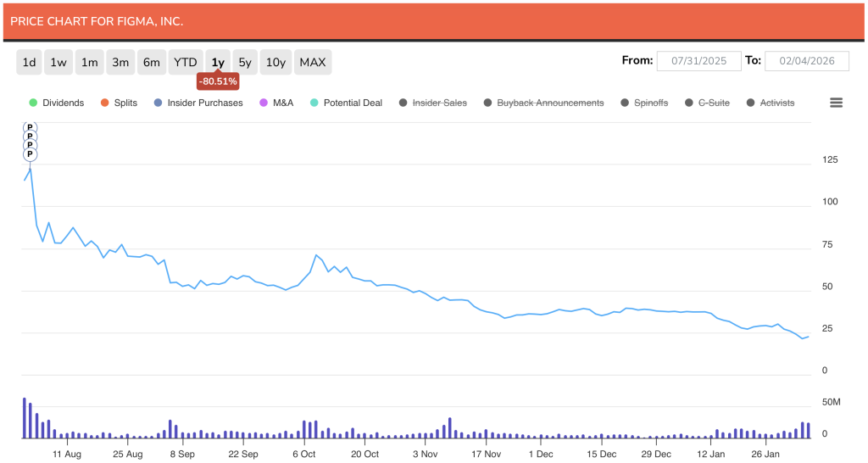Switch chart to 5y range
Viewport: 868px width, 463px height.
(x=245, y=62)
